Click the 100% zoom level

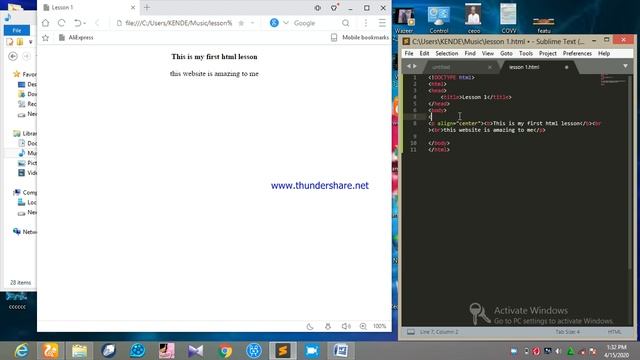[x=380, y=326]
